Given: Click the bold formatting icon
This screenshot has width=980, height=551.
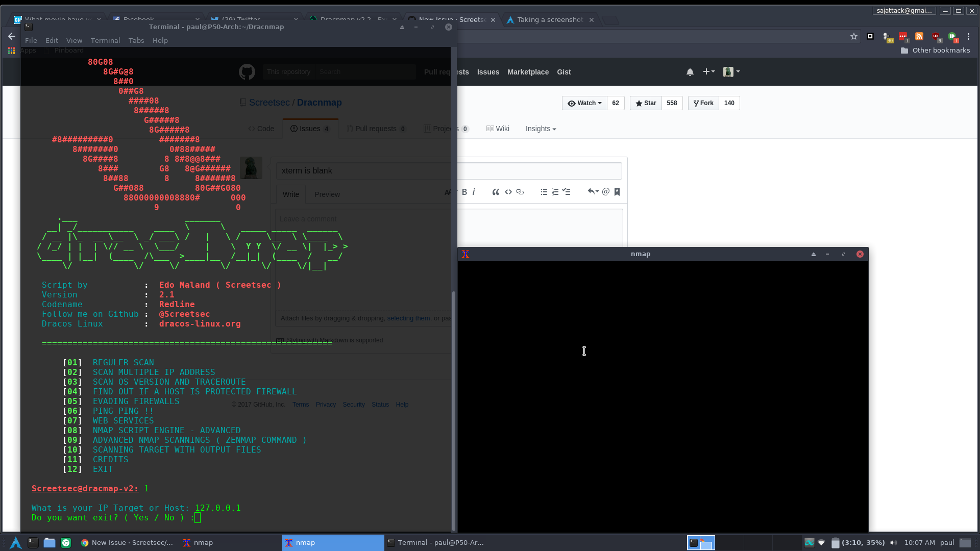Looking at the screenshot, I should click(x=464, y=192).
